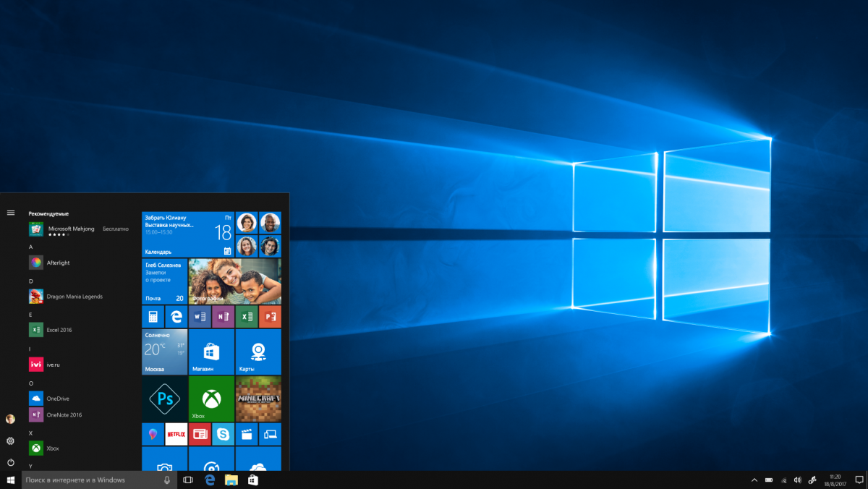Open the Power options button

coord(11,462)
